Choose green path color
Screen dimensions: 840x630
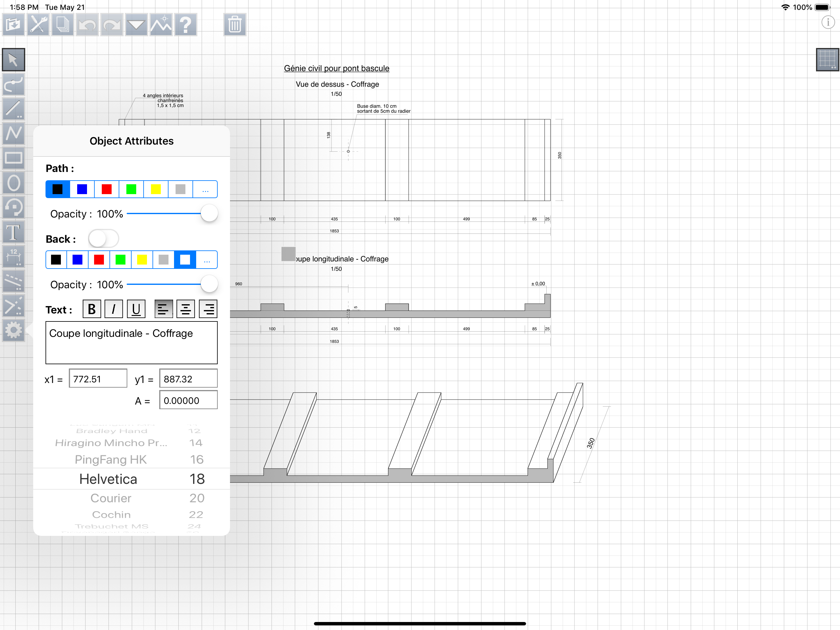click(131, 189)
